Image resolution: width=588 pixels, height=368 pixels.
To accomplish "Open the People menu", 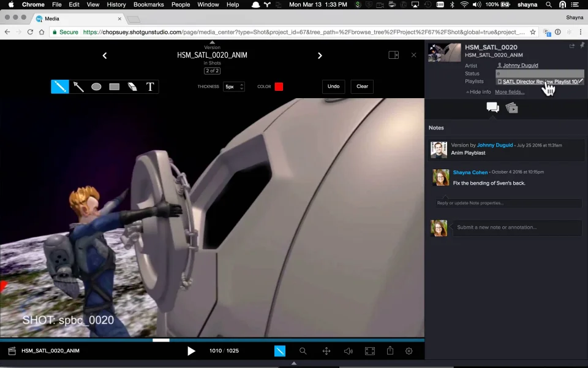I will pyautogui.click(x=181, y=4).
